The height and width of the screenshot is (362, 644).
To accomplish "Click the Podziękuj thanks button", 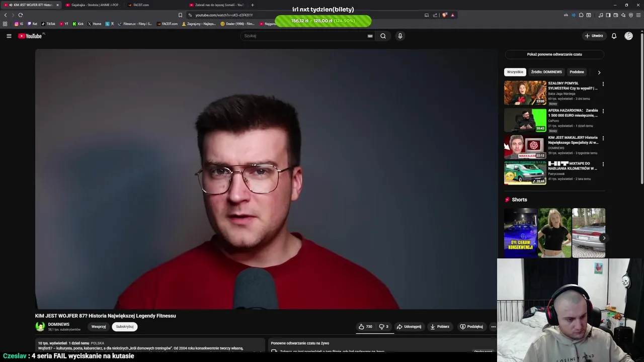I will [x=471, y=326].
